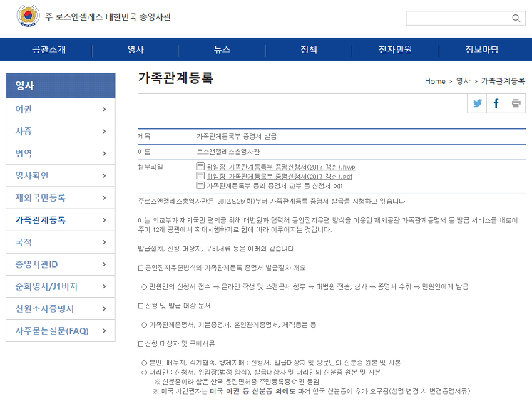Share the page on Facebook
532x401 pixels.
[496, 103]
